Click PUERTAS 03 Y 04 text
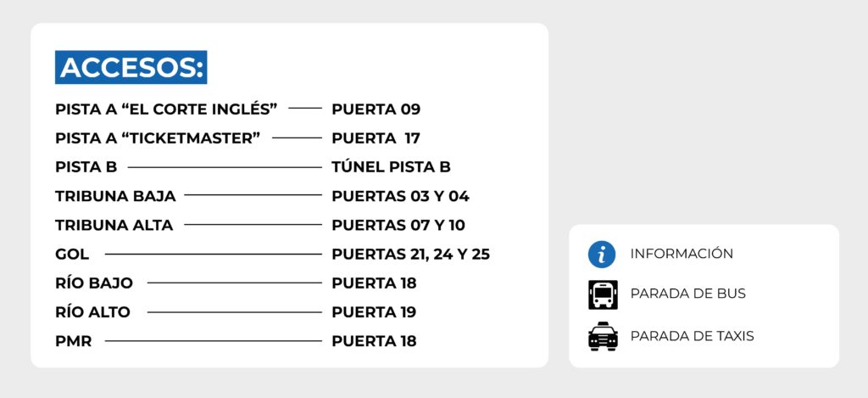The width and height of the screenshot is (868, 398). [400, 196]
